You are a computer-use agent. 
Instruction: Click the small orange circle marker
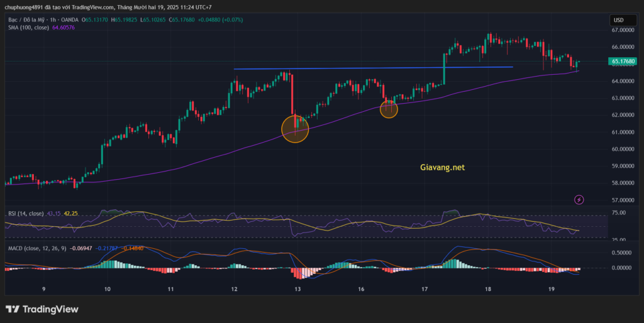(389, 110)
